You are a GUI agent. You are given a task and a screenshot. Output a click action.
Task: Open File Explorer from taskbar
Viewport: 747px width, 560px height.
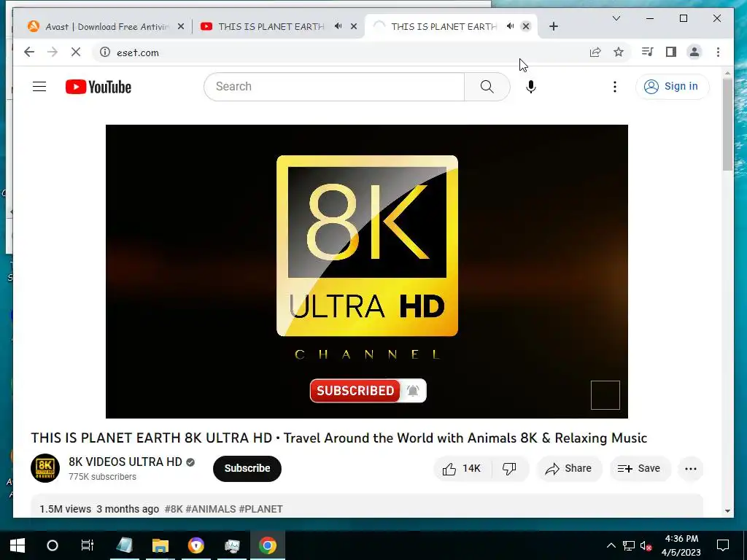click(x=160, y=545)
